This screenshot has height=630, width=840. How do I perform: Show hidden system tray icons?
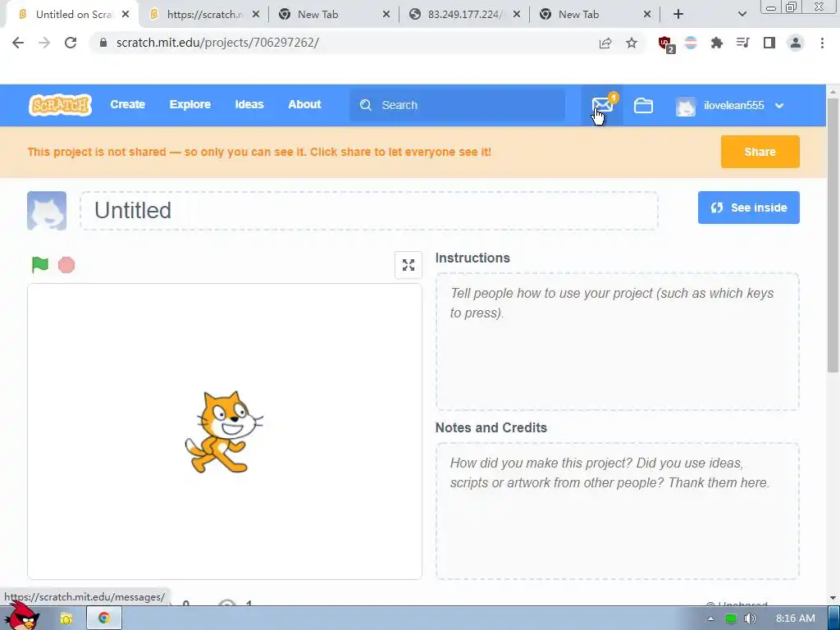tap(710, 619)
